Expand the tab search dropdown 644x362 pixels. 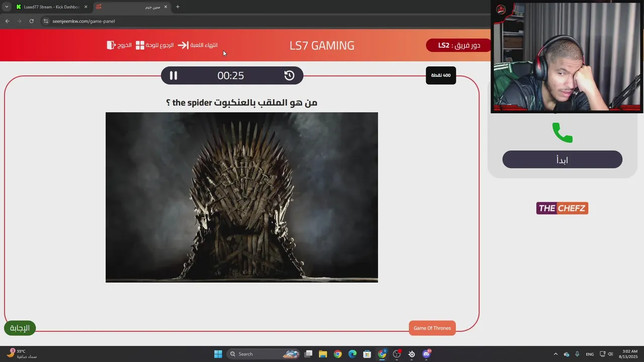click(x=7, y=7)
